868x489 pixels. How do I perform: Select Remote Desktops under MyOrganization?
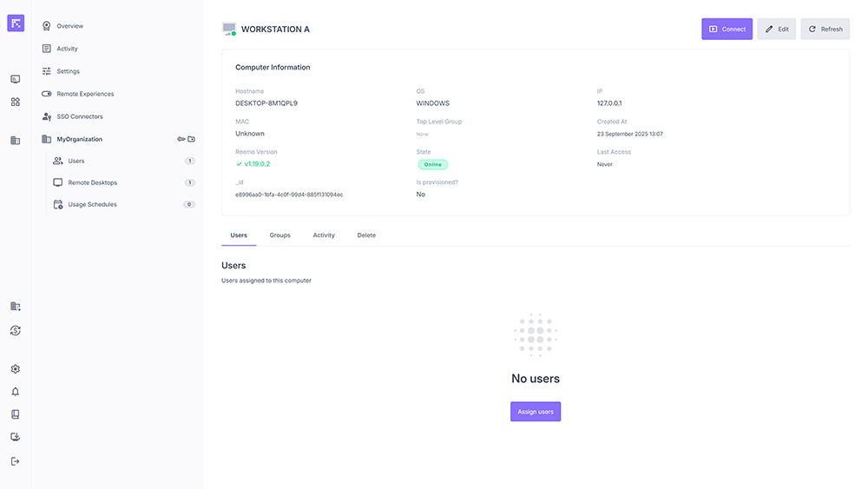point(92,182)
